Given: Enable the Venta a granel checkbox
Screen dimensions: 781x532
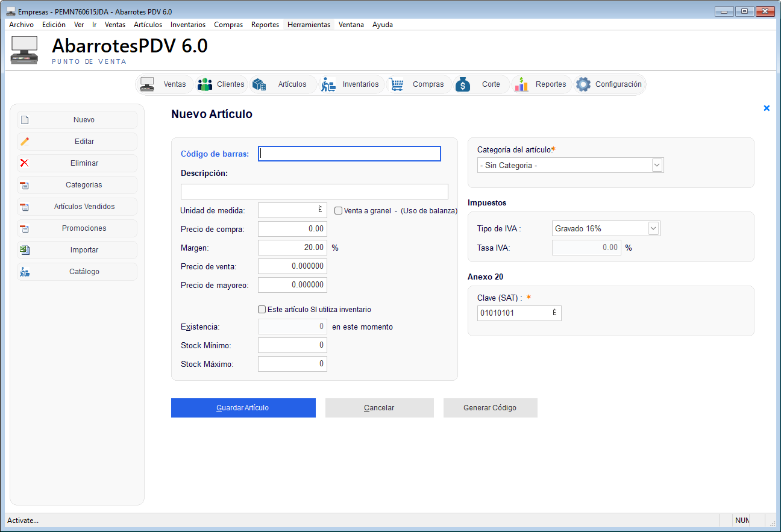Looking at the screenshot, I should [x=339, y=211].
